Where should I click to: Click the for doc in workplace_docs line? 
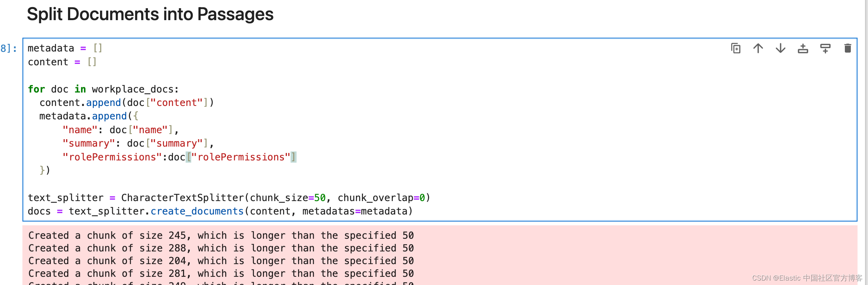[x=103, y=89]
